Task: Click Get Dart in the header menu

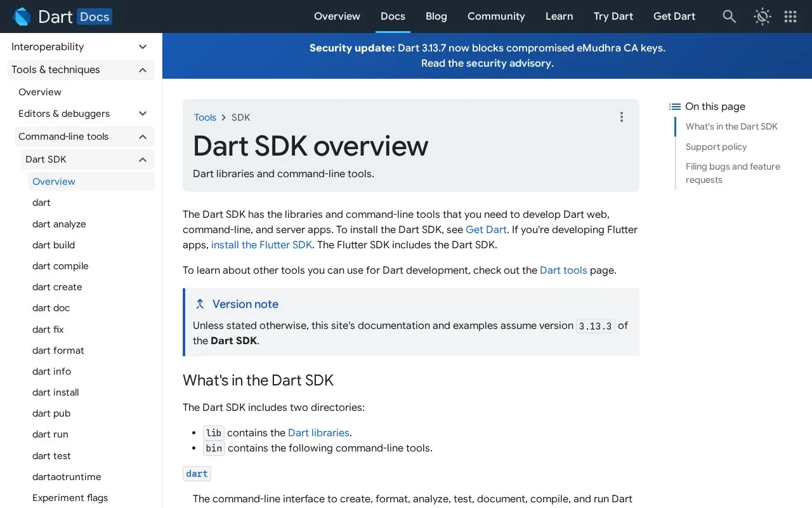Action: pyautogui.click(x=674, y=17)
